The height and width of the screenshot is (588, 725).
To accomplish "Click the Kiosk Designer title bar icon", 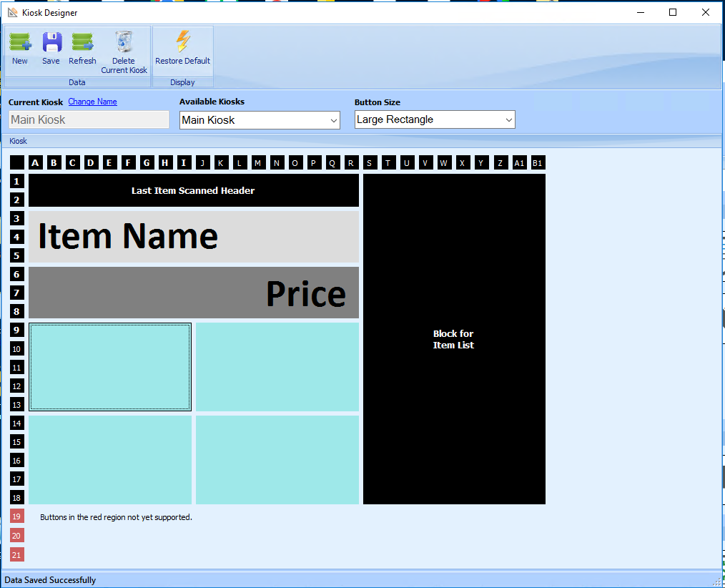I will 12,12.
